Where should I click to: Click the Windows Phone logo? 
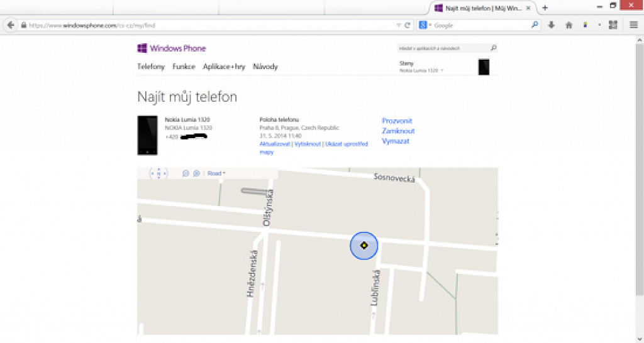(171, 48)
